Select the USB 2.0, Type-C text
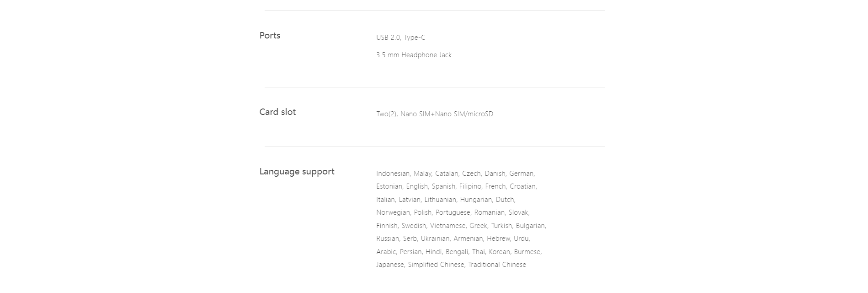 point(400,38)
